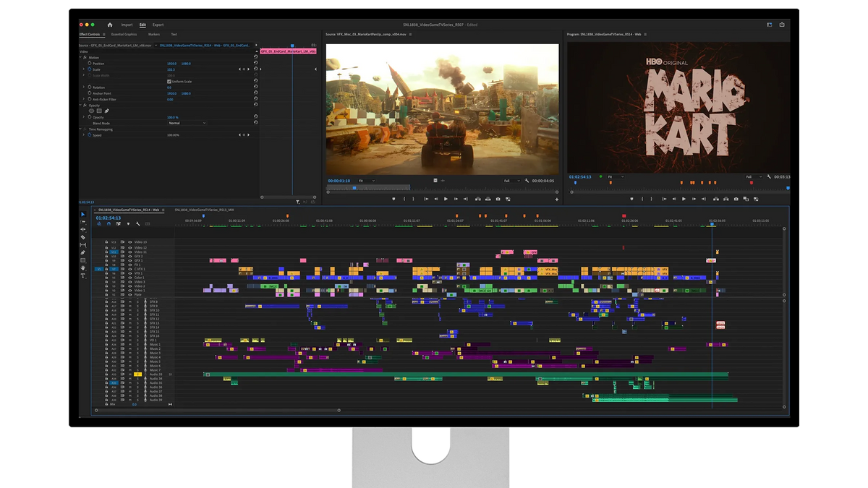The width and height of the screenshot is (868, 488).
Task: Hide the Color 1 track output
Action: point(130,278)
